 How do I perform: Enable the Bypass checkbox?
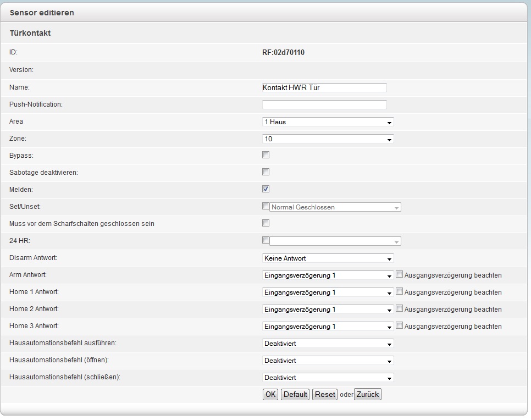[x=266, y=156]
